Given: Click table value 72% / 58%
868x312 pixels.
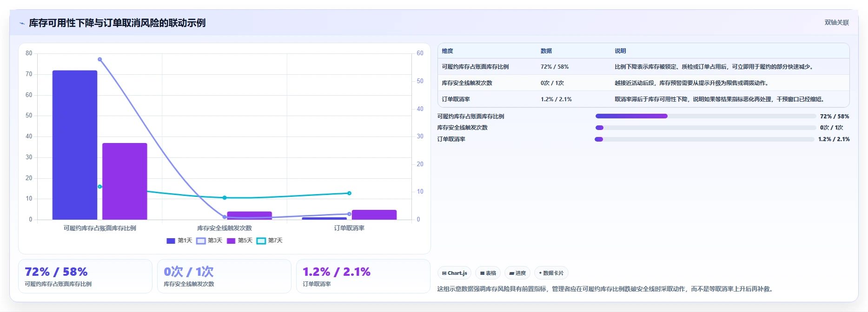Looking at the screenshot, I should click(555, 67).
